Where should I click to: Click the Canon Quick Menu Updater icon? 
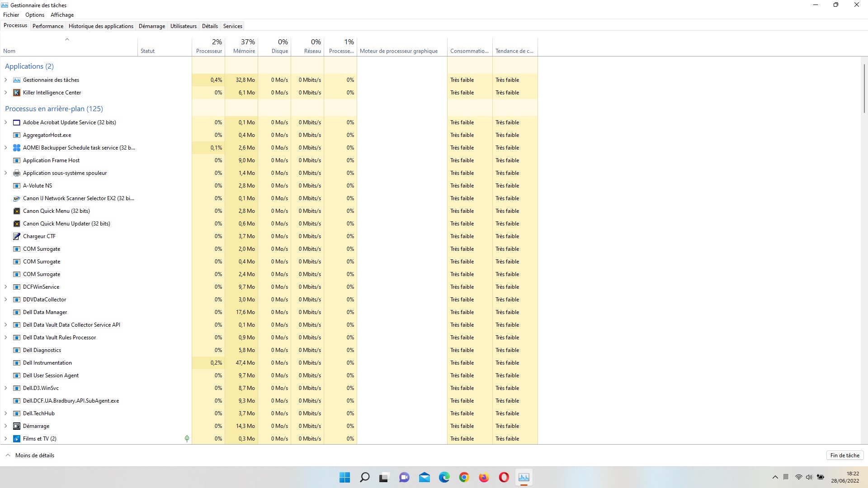coord(17,224)
